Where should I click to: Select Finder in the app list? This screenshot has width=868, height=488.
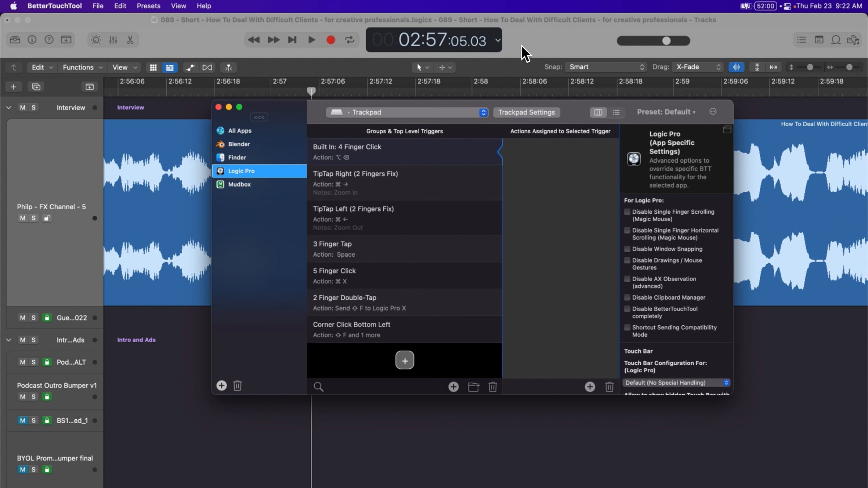[259, 158]
